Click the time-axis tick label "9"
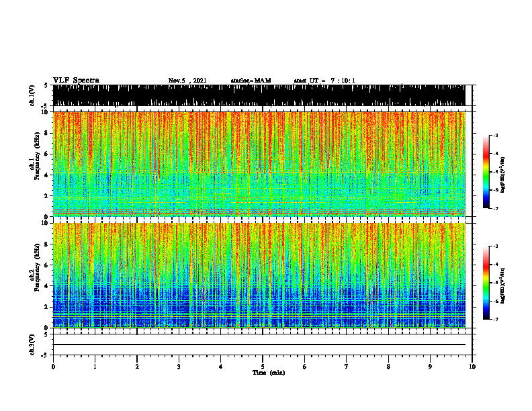 [430, 367]
